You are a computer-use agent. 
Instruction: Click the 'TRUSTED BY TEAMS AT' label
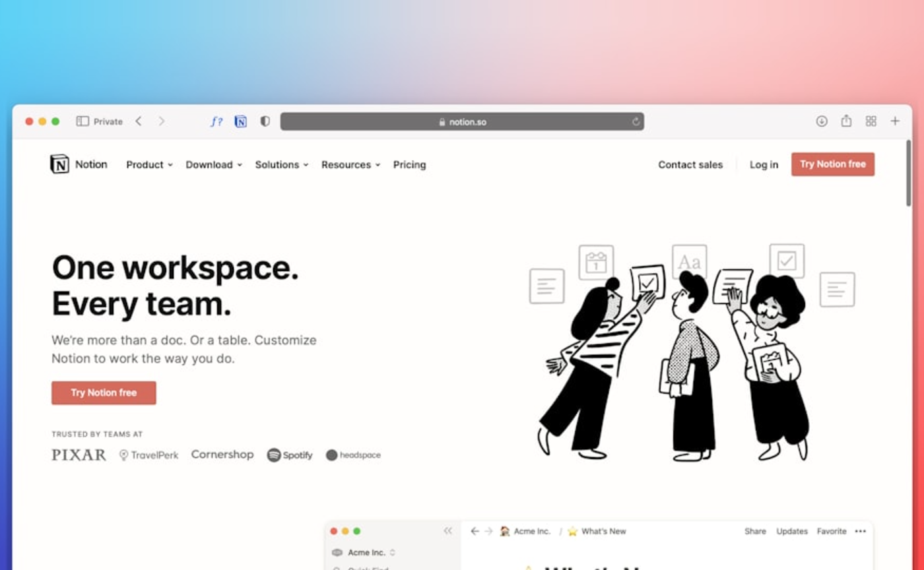[97, 434]
